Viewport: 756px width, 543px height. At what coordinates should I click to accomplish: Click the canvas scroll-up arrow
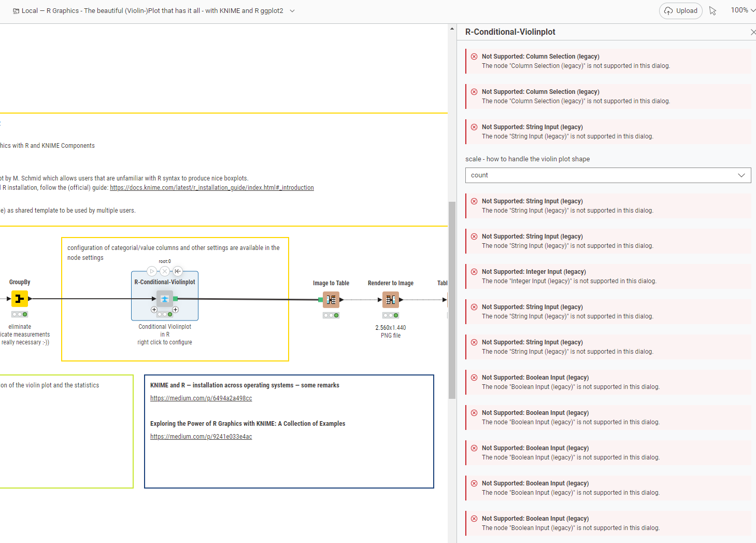[452, 29]
